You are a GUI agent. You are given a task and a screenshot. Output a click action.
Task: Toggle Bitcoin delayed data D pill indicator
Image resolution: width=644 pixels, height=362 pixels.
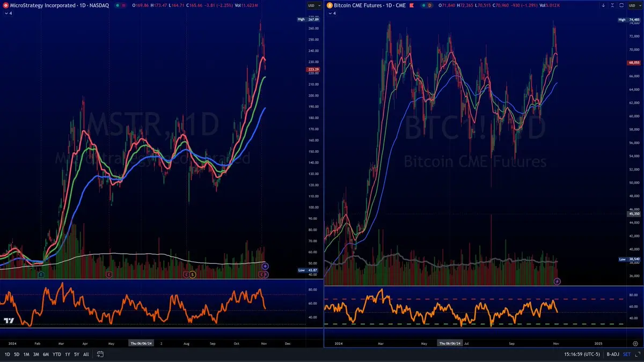click(x=428, y=5)
